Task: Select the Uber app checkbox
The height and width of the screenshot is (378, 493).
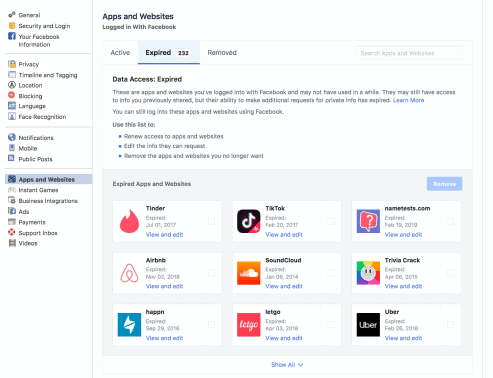Action: (x=450, y=325)
